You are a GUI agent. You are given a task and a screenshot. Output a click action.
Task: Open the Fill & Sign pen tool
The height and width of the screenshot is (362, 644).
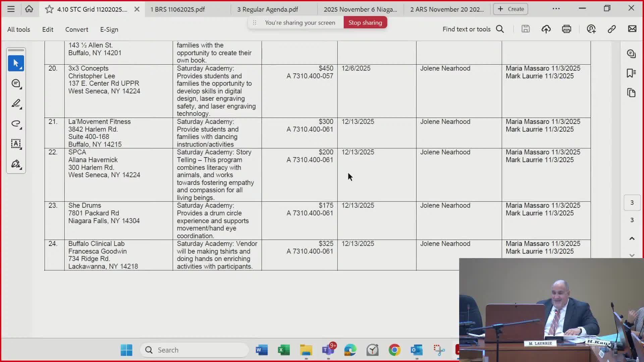point(16,164)
